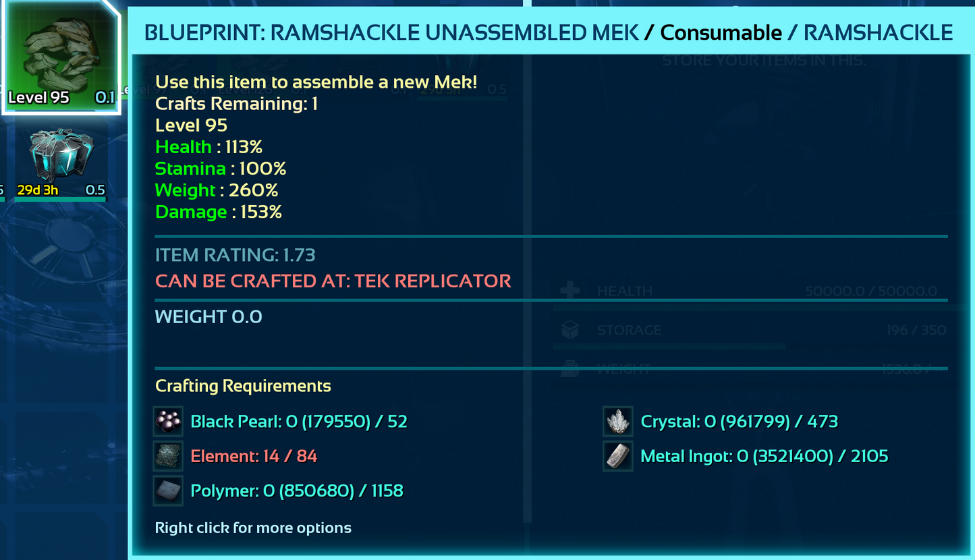Click the "Right click for more options" hint
This screenshot has width=975, height=560.
coord(253,528)
